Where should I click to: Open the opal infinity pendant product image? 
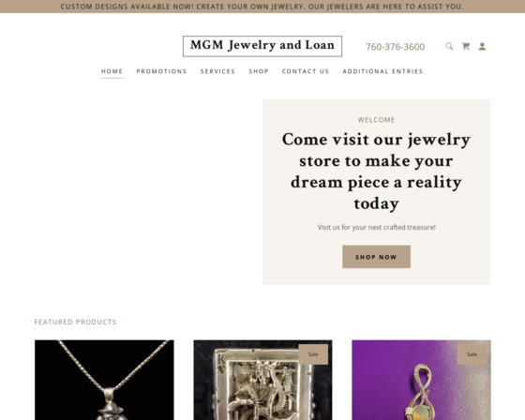tap(421, 380)
